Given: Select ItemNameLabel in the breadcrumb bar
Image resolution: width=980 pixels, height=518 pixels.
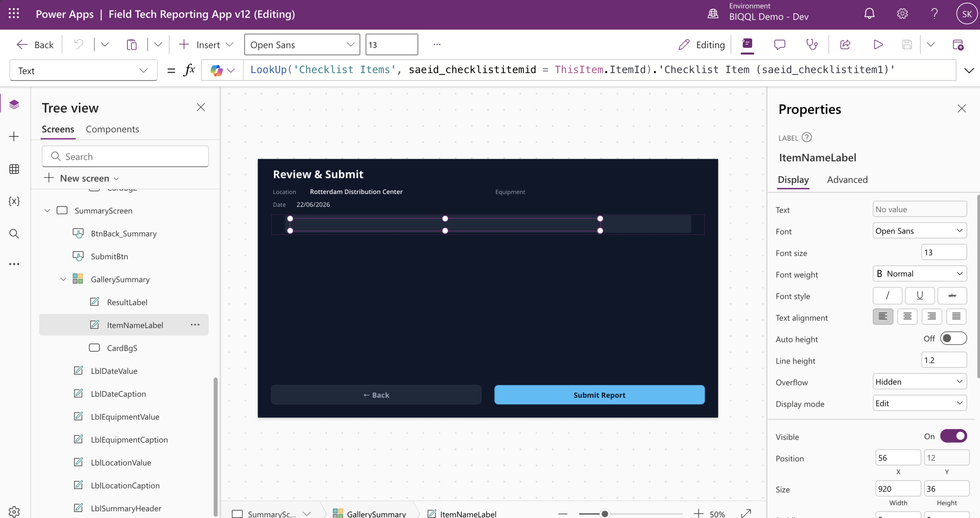Looking at the screenshot, I should tap(462, 514).
